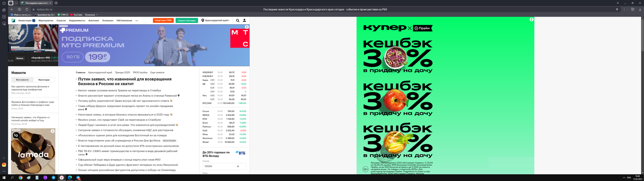The width and height of the screenshot is (644, 181).
Task: Open the site search magnifier icon
Action: click(x=238, y=20)
